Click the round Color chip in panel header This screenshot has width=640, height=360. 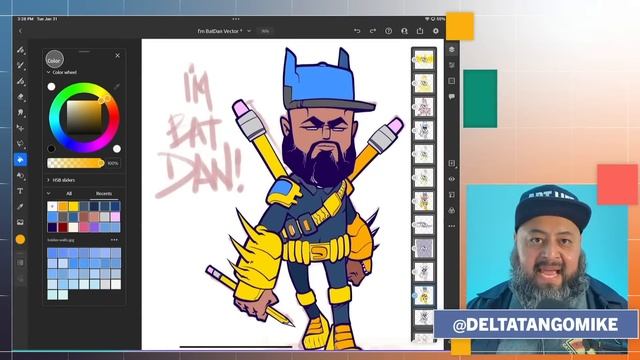pos(54,60)
